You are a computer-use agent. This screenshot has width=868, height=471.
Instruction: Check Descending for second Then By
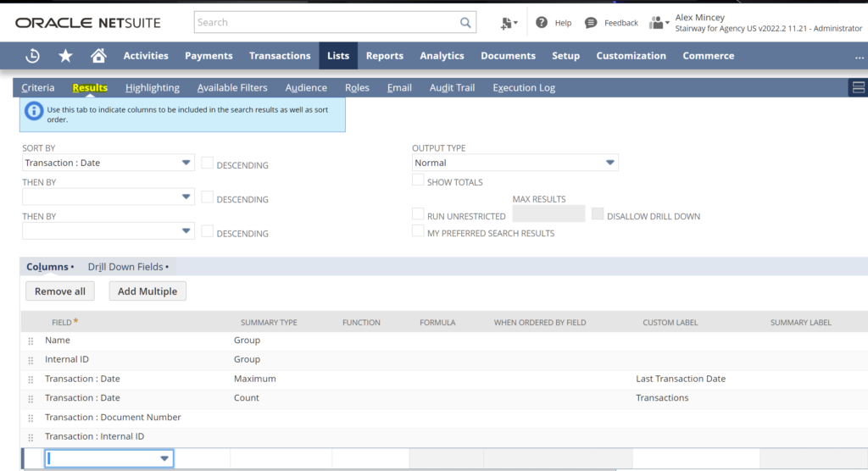(x=207, y=231)
